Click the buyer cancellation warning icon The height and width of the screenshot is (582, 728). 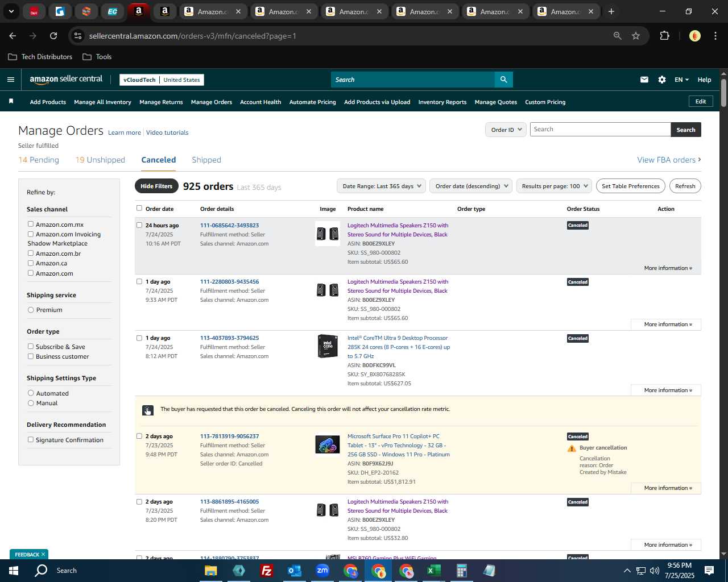572,448
